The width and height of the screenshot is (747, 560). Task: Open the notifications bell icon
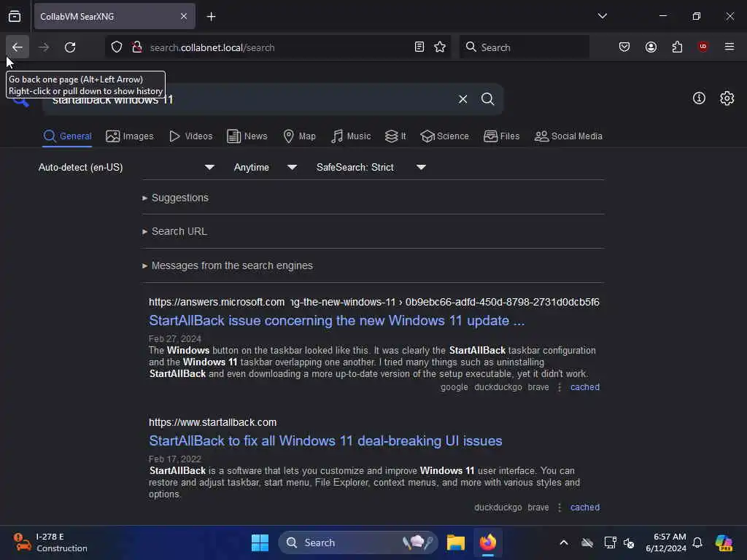tap(697, 542)
